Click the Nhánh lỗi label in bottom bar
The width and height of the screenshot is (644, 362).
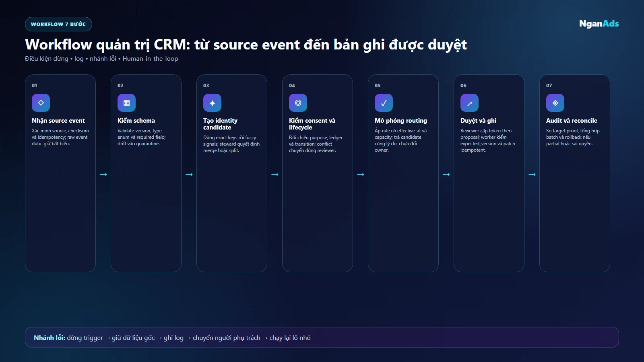point(50,338)
